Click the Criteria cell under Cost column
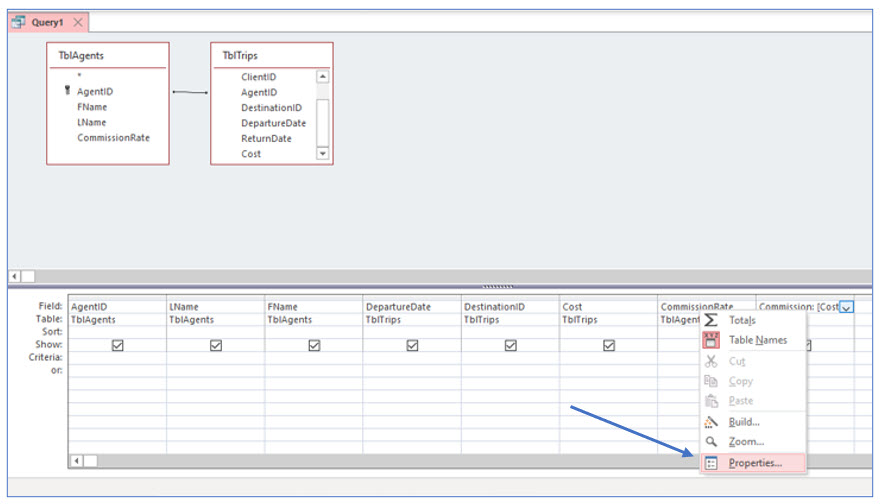Image resolution: width=884 pixels, height=504 pixels. (609, 358)
